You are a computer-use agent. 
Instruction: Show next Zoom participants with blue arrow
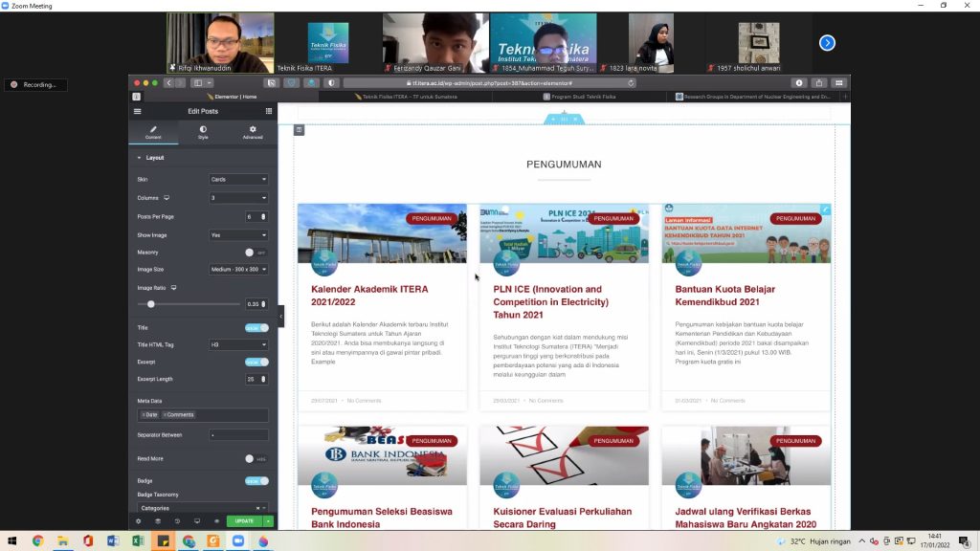[x=828, y=43]
